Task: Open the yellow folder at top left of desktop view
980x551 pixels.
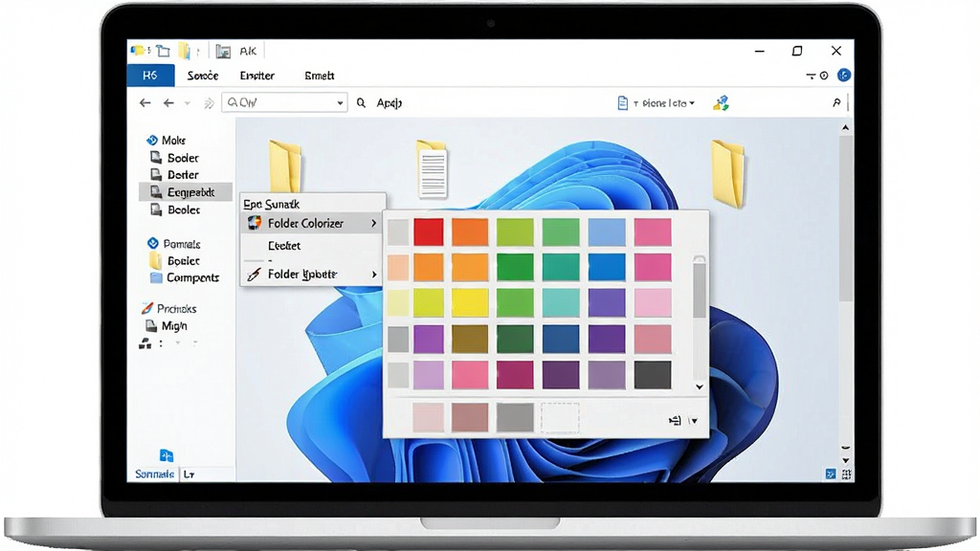Action: pos(285,165)
